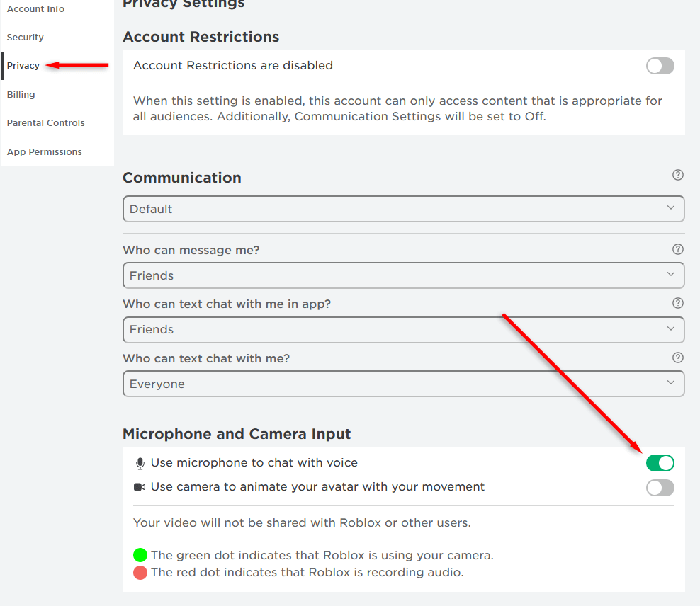
Task: Turn off microphone voice chat toggle
Action: pyautogui.click(x=660, y=463)
